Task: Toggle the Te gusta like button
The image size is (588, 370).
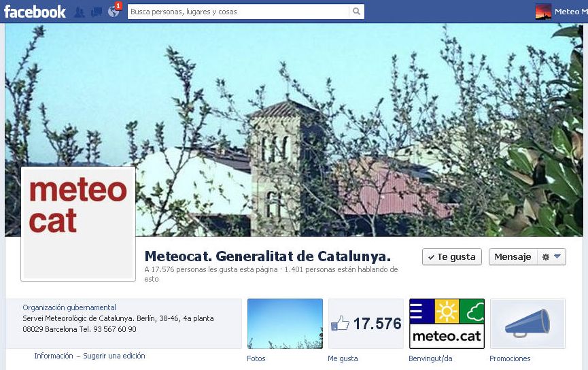Action: click(452, 257)
